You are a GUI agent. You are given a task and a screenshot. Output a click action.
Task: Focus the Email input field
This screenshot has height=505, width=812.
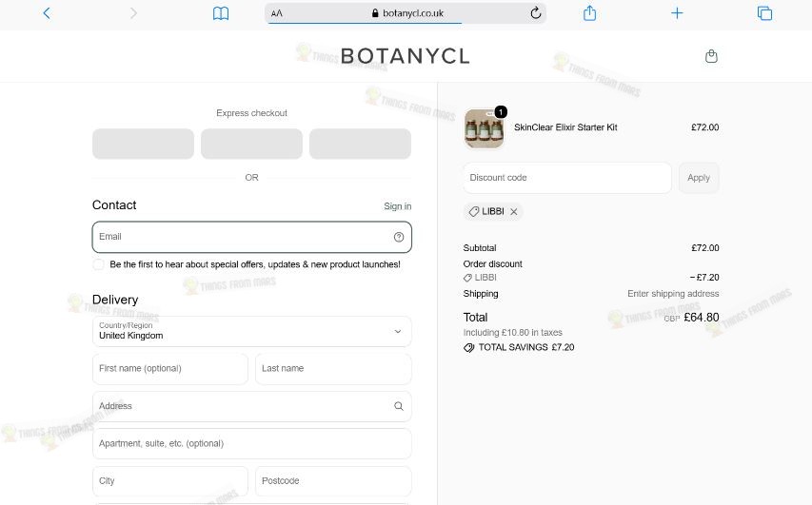coord(251,237)
